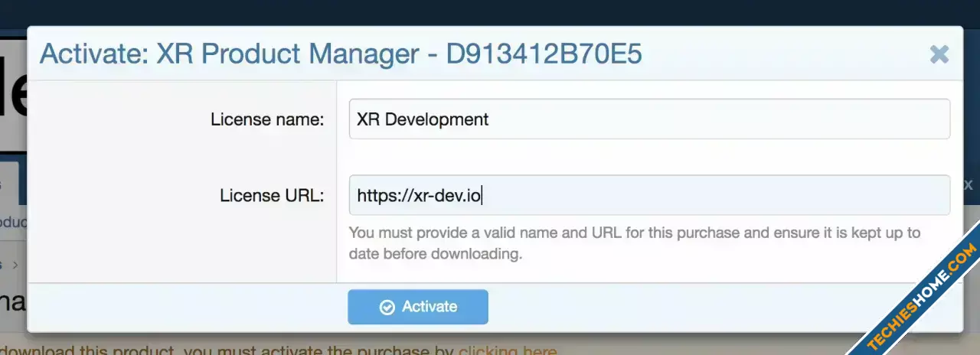Click the dialog title 'Activate: XR Product Manager'

[341, 54]
